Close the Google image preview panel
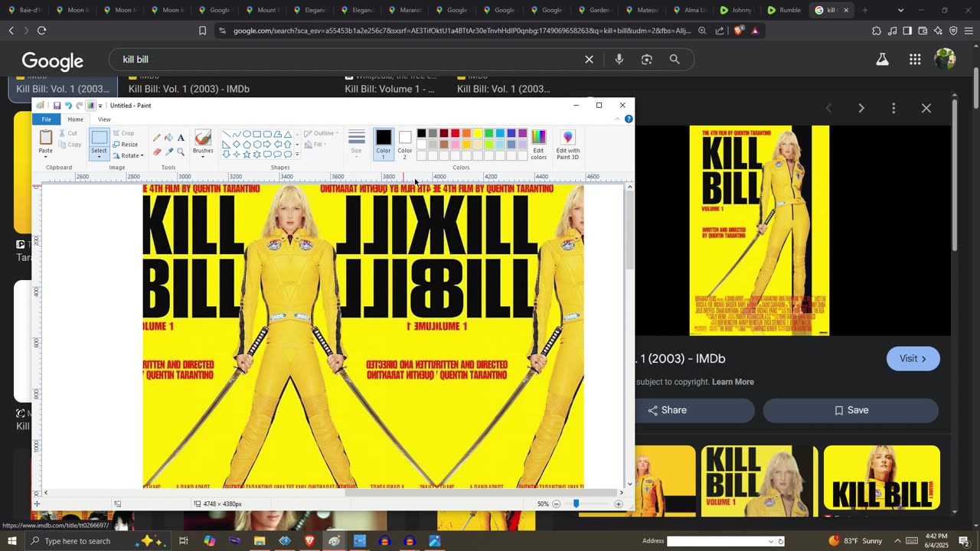The width and height of the screenshot is (980, 551). click(x=926, y=108)
